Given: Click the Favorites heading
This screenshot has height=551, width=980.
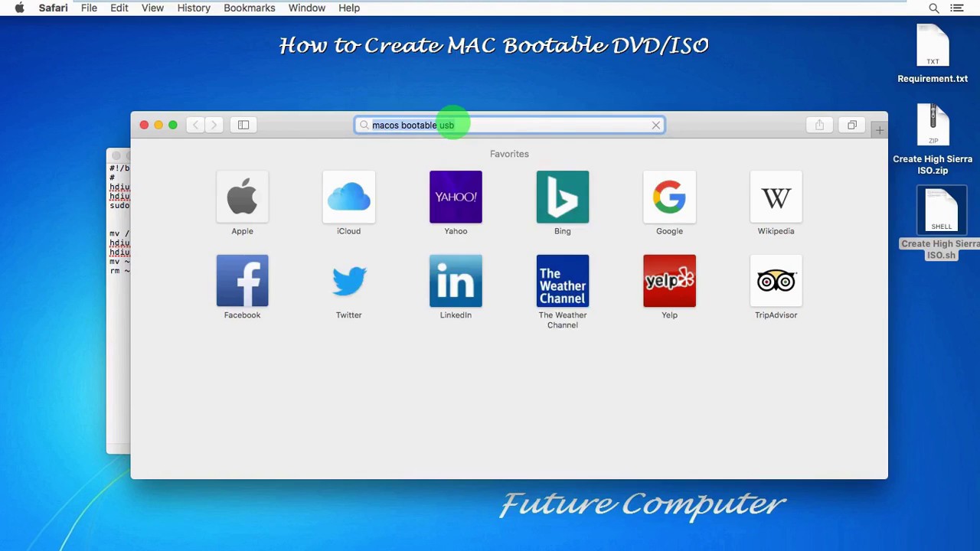Looking at the screenshot, I should point(509,154).
